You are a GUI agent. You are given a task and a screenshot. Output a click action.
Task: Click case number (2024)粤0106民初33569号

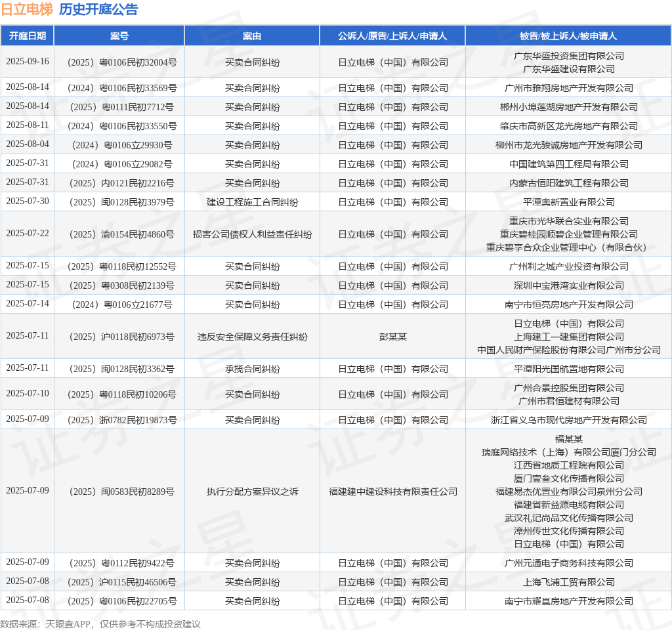click(121, 89)
